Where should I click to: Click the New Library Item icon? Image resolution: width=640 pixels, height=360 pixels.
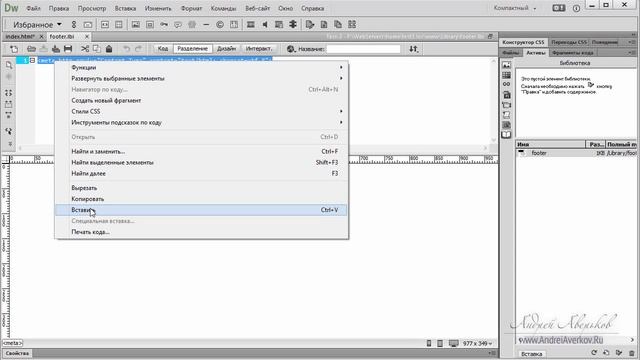606,353
